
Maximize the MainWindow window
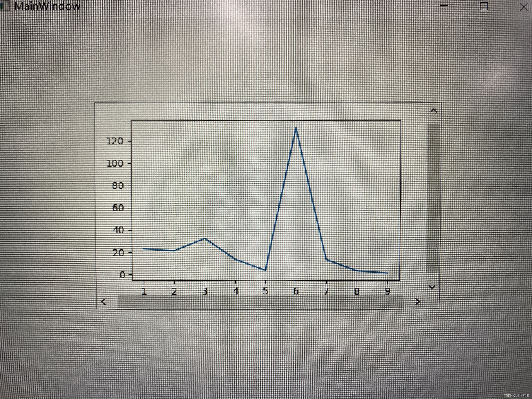(484, 6)
